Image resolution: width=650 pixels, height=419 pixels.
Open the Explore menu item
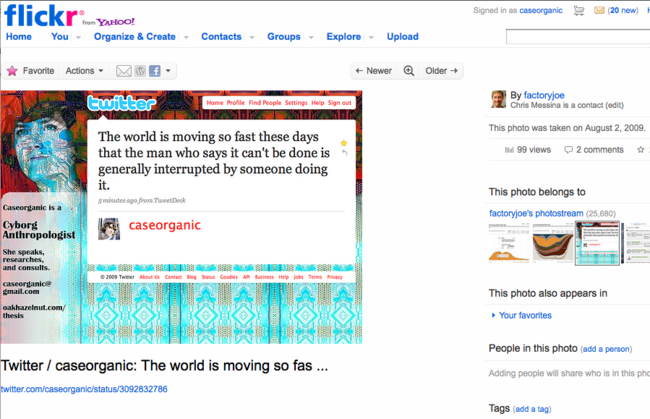tap(344, 36)
